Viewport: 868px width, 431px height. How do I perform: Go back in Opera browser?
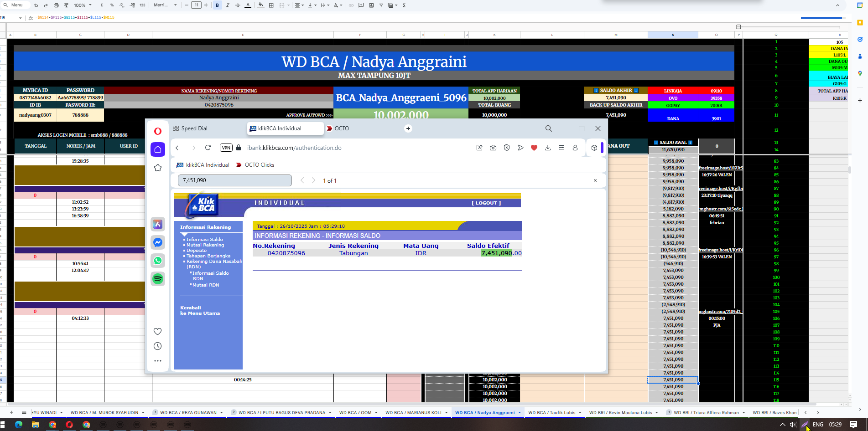coord(177,148)
